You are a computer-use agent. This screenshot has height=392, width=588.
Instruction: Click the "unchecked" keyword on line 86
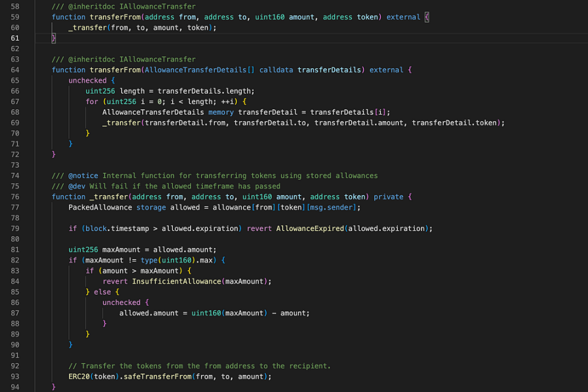[122, 303]
